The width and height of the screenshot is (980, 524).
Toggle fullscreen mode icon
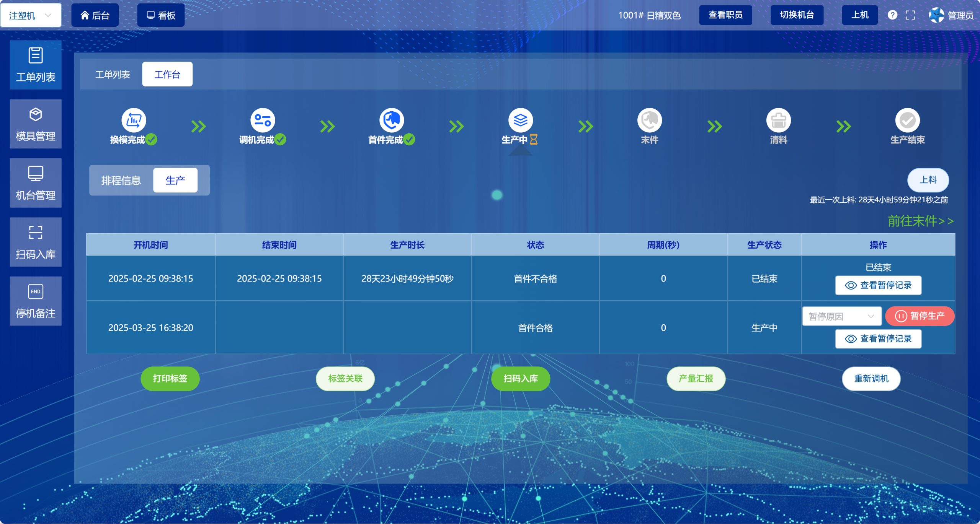click(911, 15)
